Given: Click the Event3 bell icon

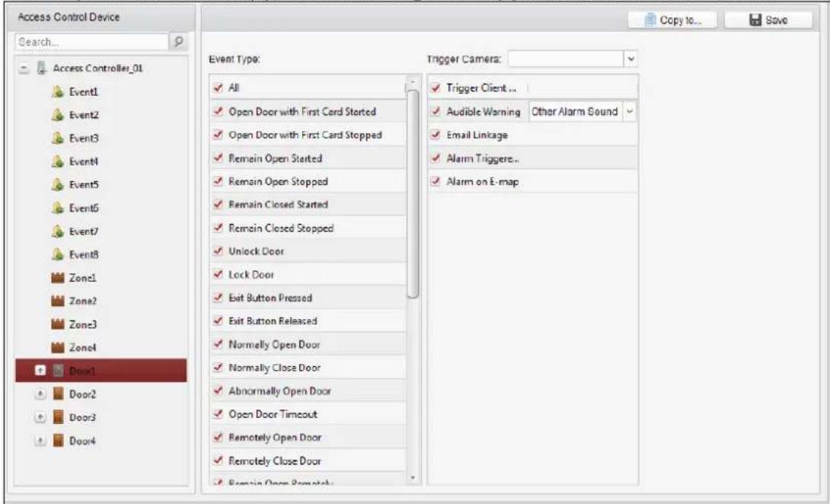Looking at the screenshot, I should click(58, 138).
